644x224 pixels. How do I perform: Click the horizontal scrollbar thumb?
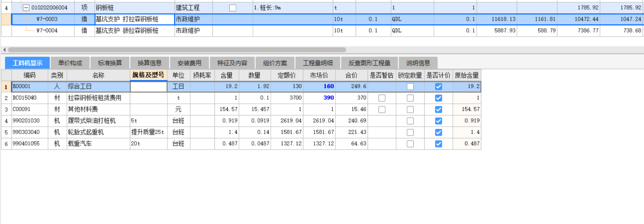(x=177, y=50)
